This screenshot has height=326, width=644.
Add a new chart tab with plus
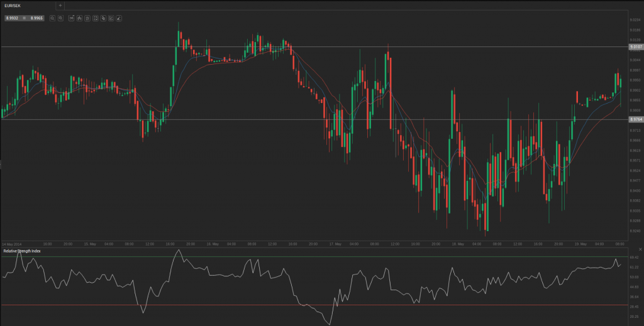tap(60, 5)
